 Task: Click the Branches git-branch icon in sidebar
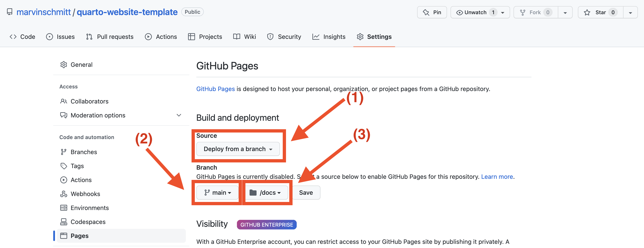(x=63, y=152)
